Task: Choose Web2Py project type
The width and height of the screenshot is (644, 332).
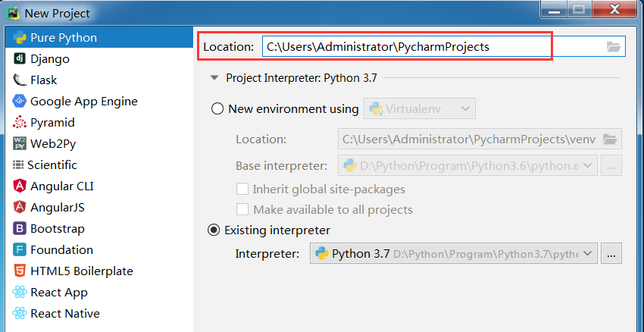Action: tap(99, 144)
